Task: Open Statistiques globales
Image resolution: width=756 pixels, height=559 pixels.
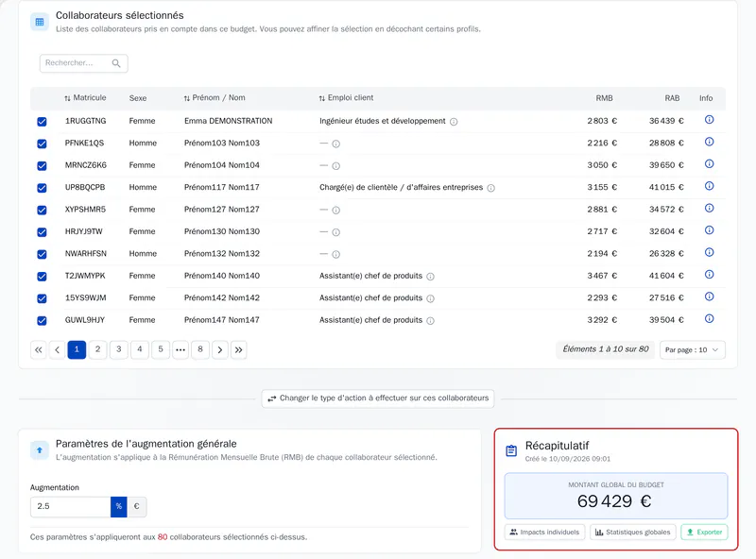Action: (633, 532)
